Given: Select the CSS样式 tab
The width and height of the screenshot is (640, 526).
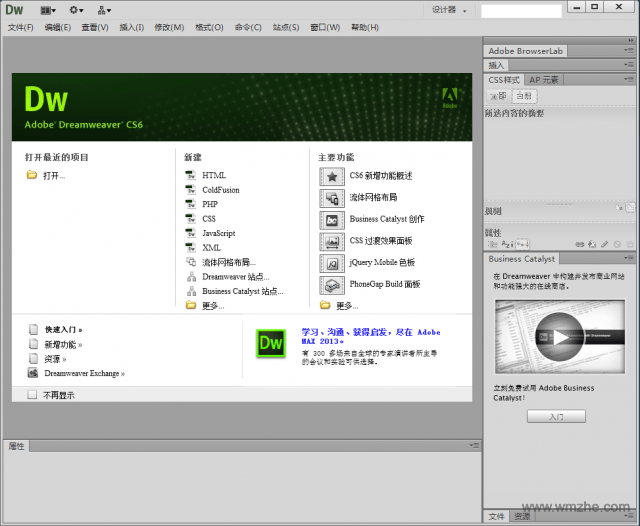Looking at the screenshot, I should [504, 80].
